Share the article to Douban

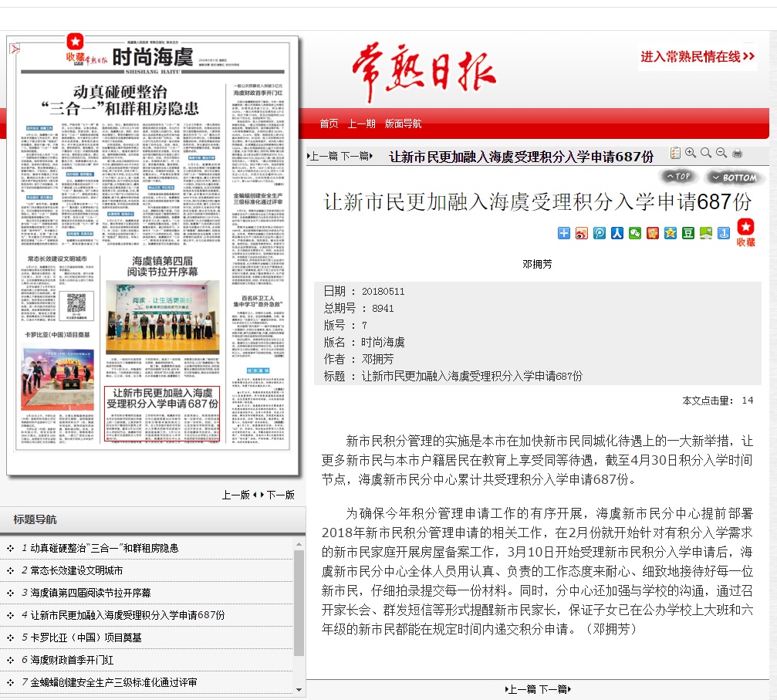688,233
